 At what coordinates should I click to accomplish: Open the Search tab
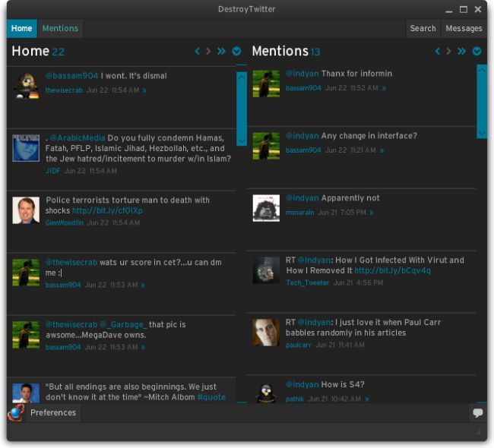423,28
